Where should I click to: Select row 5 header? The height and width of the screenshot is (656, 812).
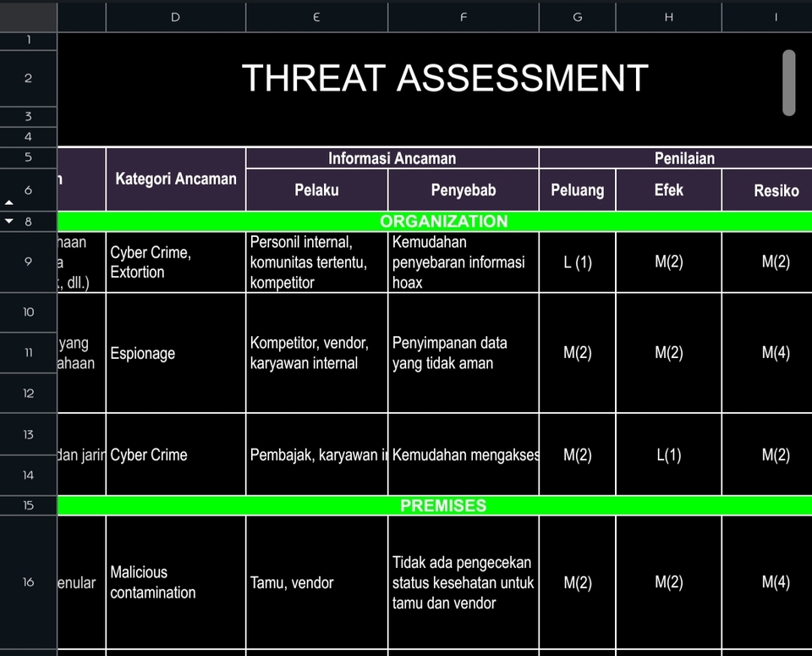point(29,157)
